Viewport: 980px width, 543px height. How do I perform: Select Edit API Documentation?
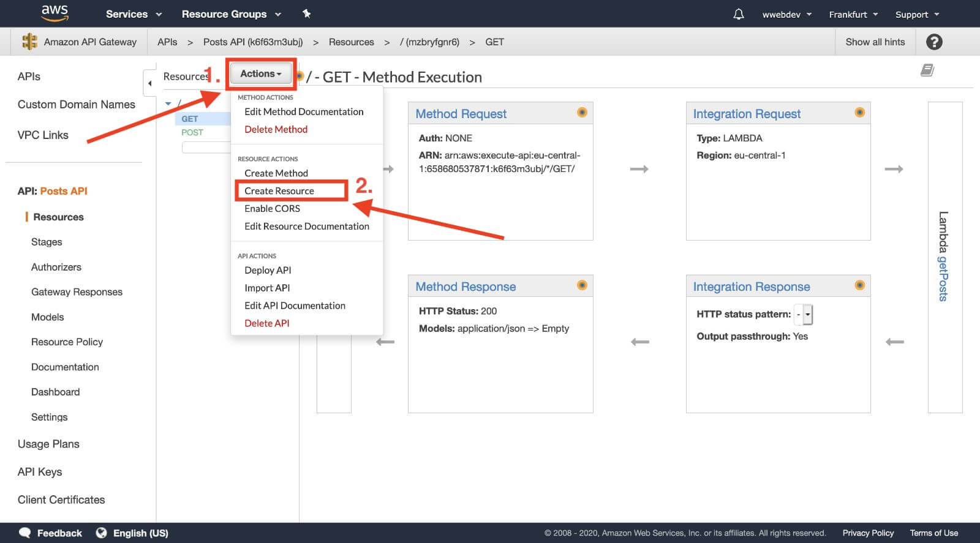[x=295, y=305]
